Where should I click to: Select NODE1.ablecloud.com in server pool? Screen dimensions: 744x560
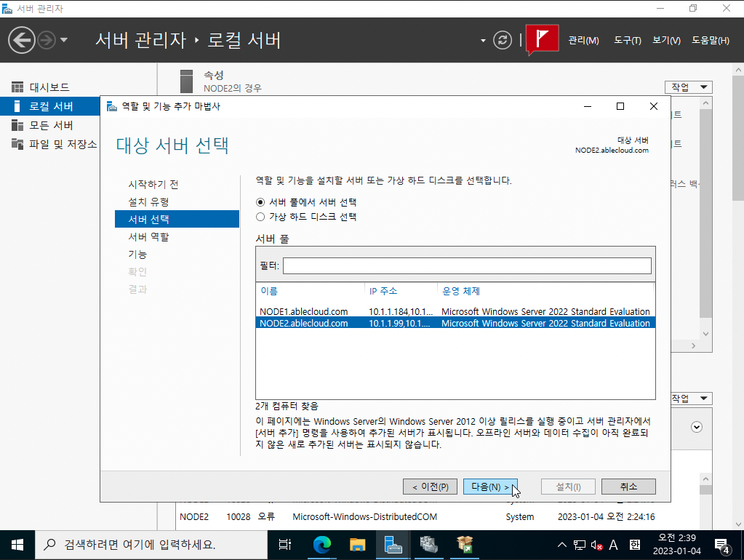pyautogui.click(x=455, y=311)
